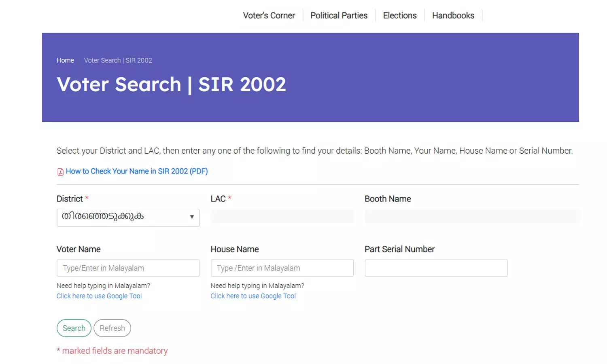Click the District field label
607x364 pixels.
point(70,199)
